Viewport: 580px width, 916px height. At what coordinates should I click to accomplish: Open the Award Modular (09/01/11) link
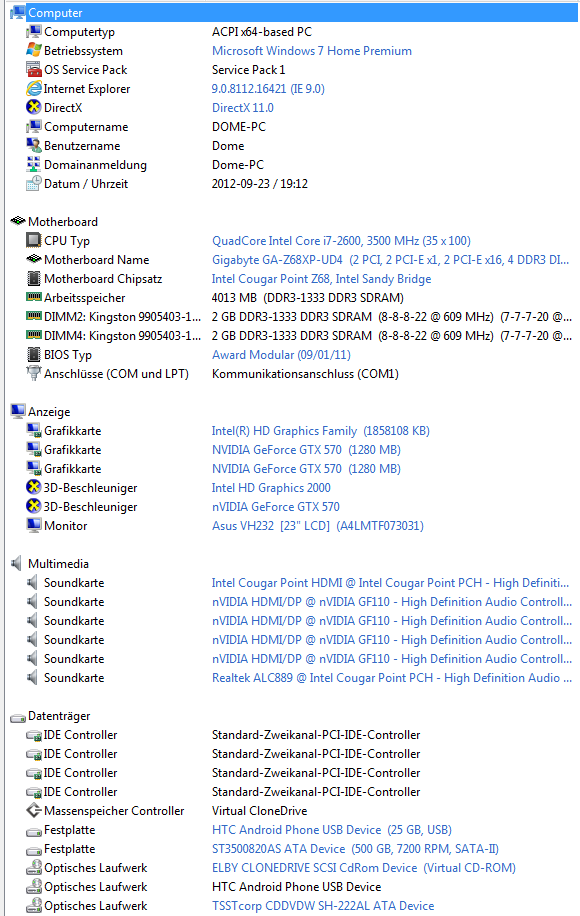(282, 355)
